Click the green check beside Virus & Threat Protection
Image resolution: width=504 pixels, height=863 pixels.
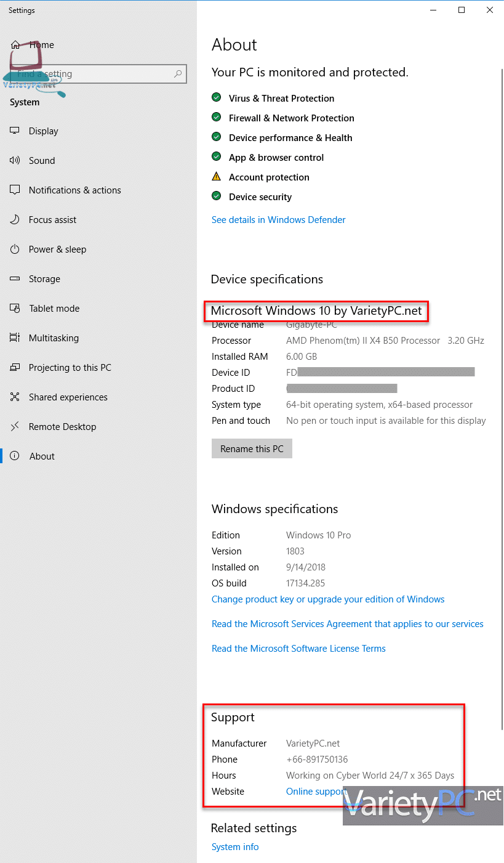tap(216, 98)
